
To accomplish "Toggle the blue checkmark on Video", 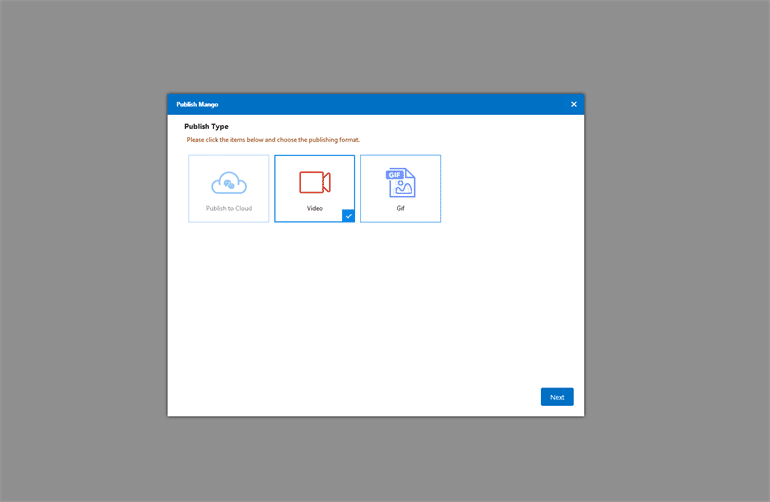I will (348, 216).
